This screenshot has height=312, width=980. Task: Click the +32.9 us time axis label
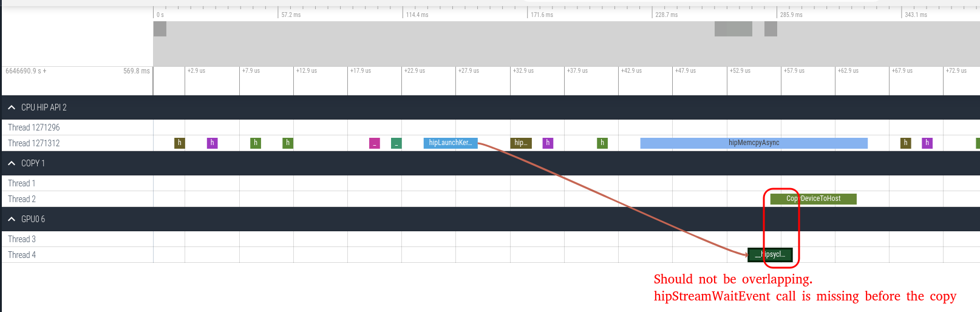pyautogui.click(x=523, y=71)
